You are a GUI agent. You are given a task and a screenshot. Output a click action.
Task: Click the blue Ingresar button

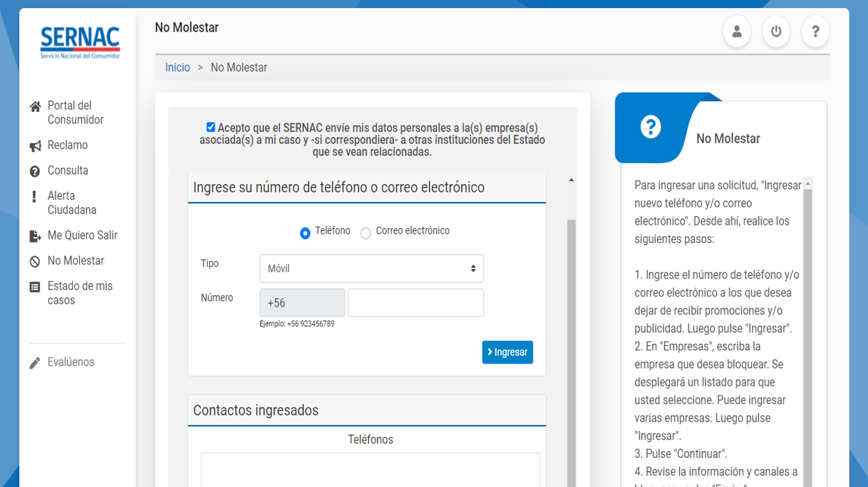click(x=507, y=352)
